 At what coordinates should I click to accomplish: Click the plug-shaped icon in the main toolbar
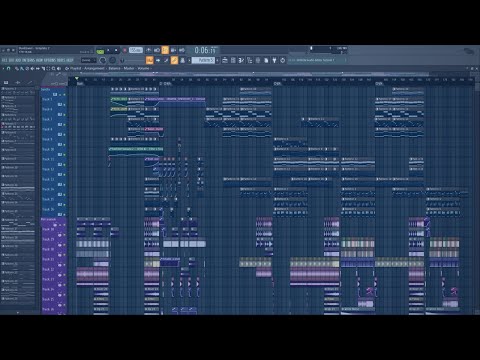click(x=274, y=60)
